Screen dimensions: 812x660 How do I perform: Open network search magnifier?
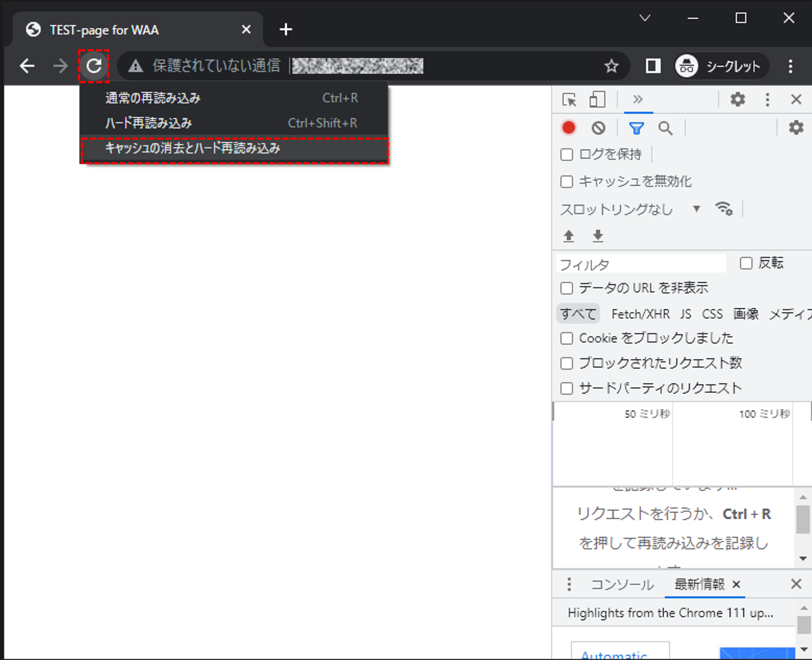click(665, 128)
